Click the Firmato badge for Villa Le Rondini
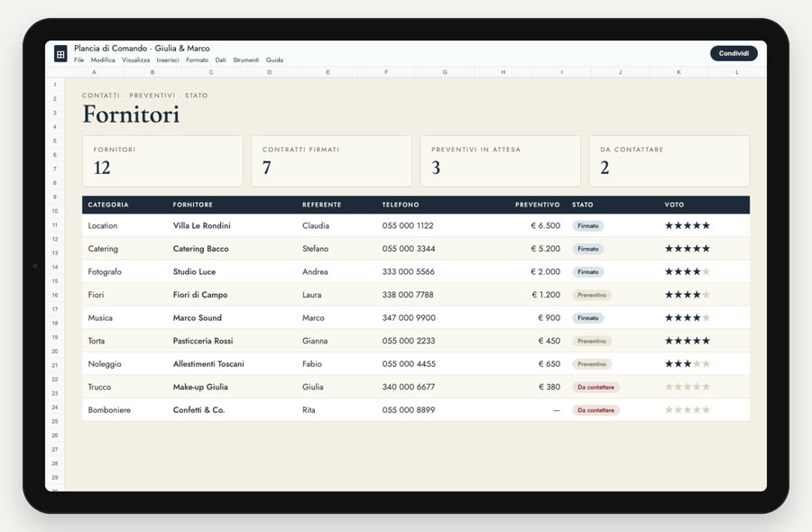The height and width of the screenshot is (532, 812). click(587, 226)
